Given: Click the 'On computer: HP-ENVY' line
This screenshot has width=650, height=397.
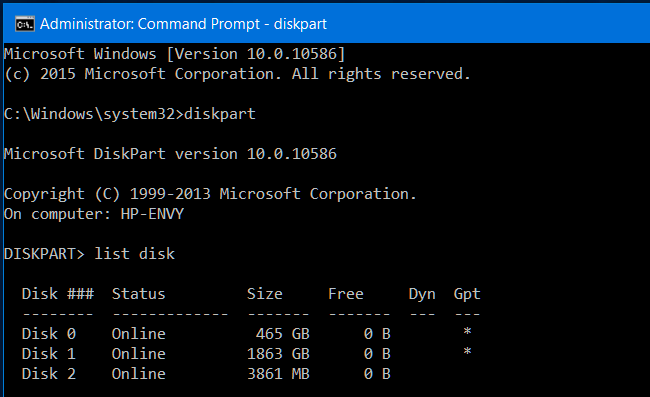Looking at the screenshot, I should [94, 214].
